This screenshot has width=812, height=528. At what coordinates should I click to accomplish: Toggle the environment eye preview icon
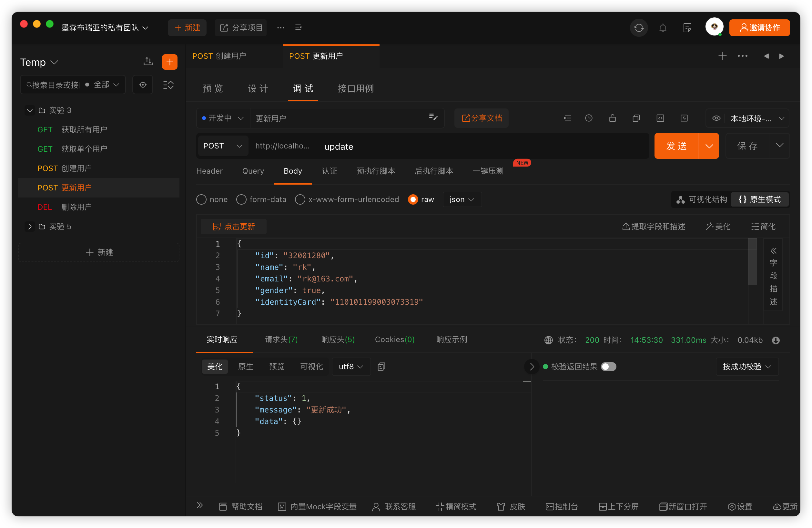[x=716, y=118]
